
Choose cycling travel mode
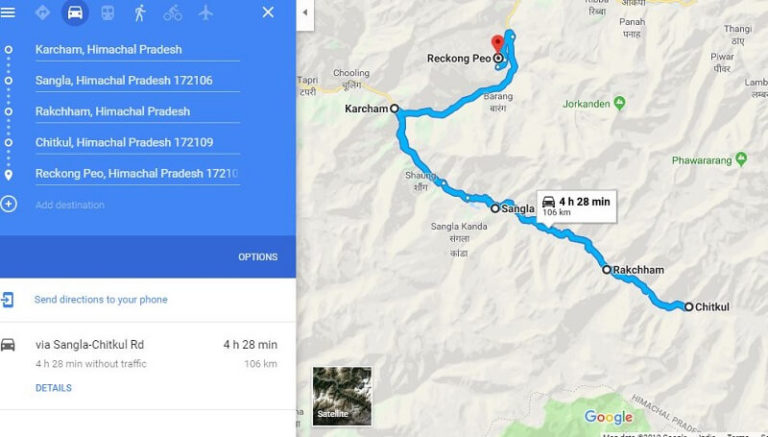point(173,13)
